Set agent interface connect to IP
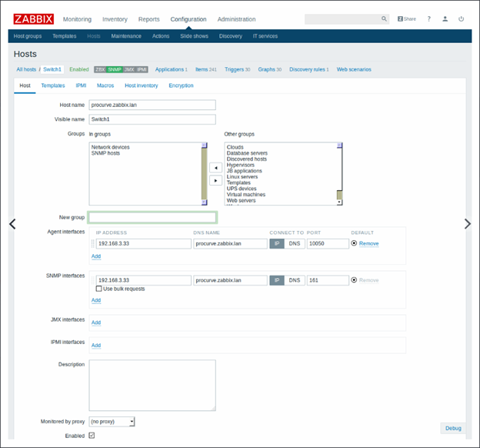The height and width of the screenshot is (448, 480). coord(277,243)
